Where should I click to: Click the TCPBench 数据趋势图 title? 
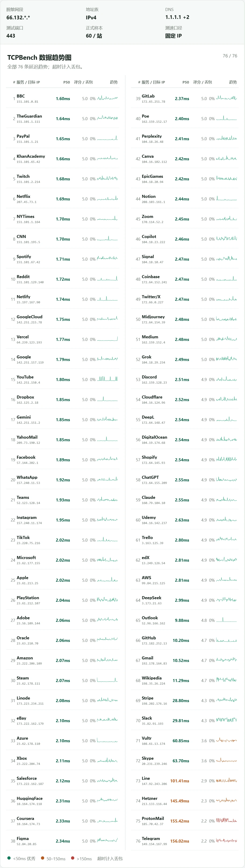pos(39,58)
